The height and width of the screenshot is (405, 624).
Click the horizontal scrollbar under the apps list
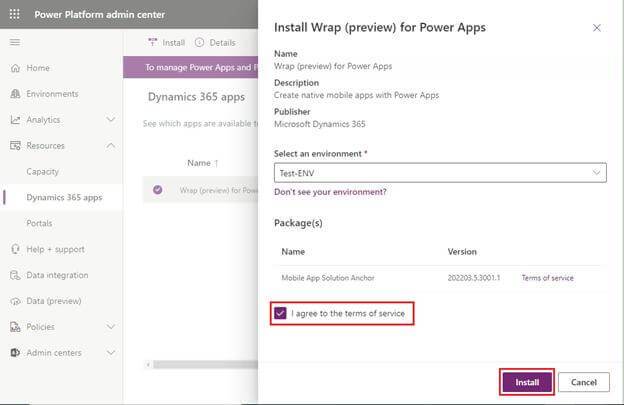click(x=200, y=364)
